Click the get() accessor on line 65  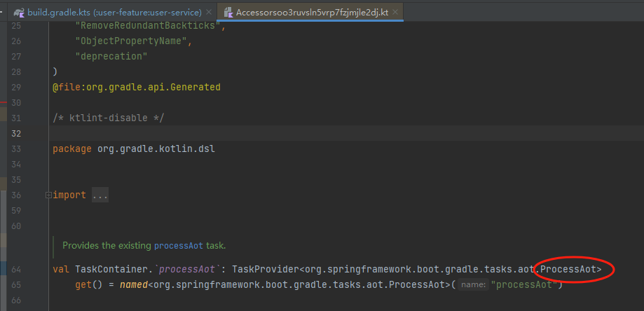(88, 285)
